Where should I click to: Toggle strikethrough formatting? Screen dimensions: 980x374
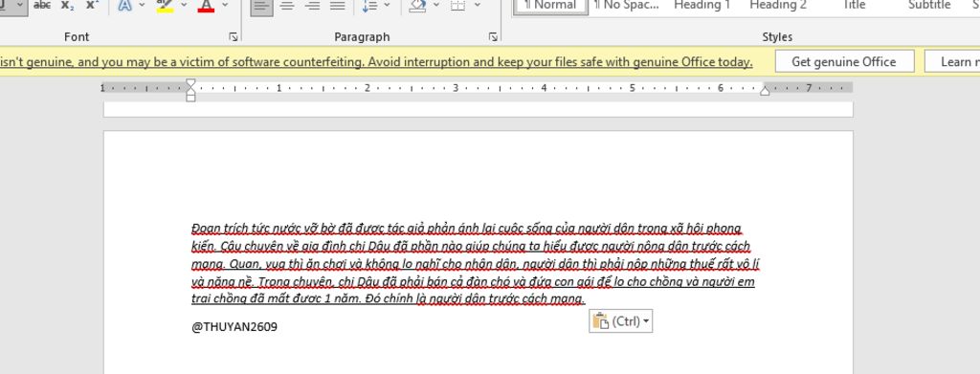[42, 5]
